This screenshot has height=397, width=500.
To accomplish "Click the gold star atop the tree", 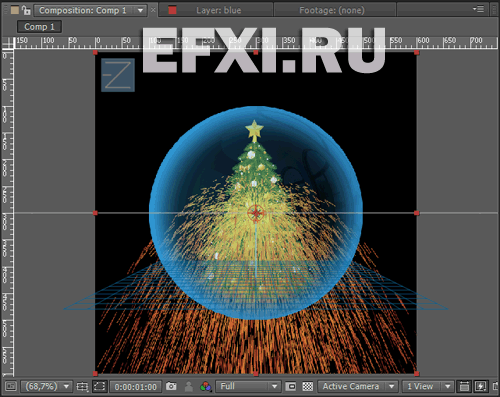I will 255,130.
